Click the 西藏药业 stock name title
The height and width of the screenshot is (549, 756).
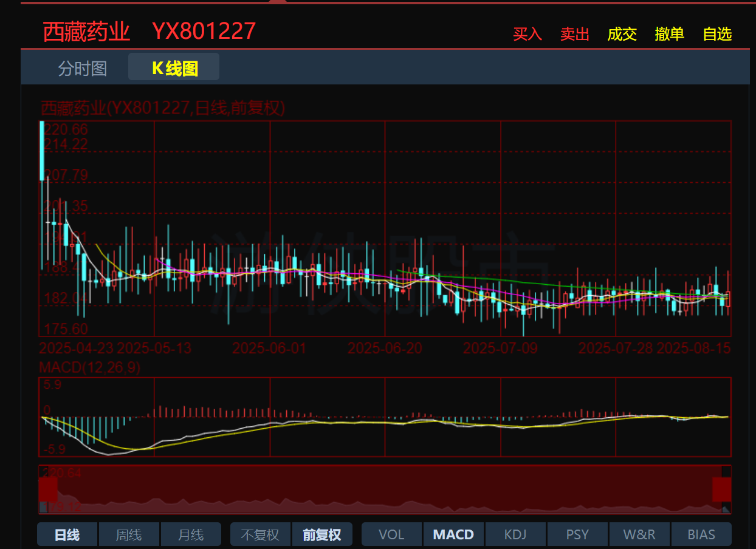pos(86,32)
